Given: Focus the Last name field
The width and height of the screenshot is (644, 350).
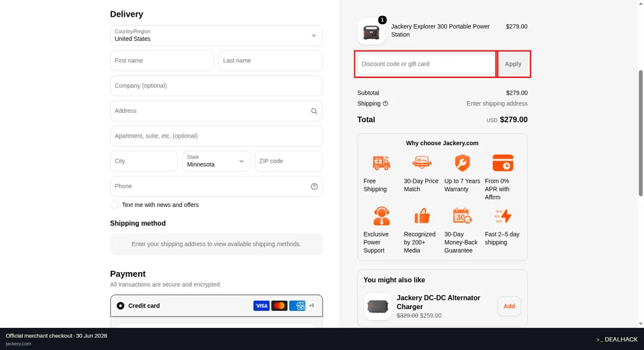Looking at the screenshot, I should click(x=270, y=60).
